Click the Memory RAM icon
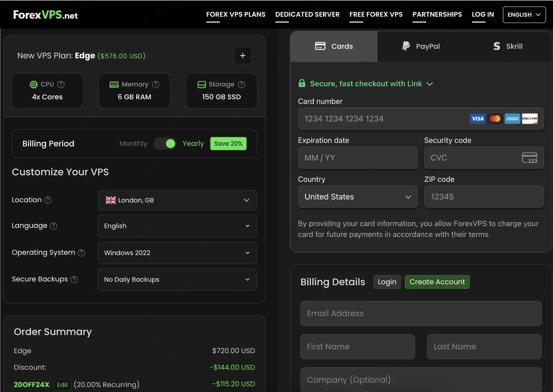 [x=114, y=84]
